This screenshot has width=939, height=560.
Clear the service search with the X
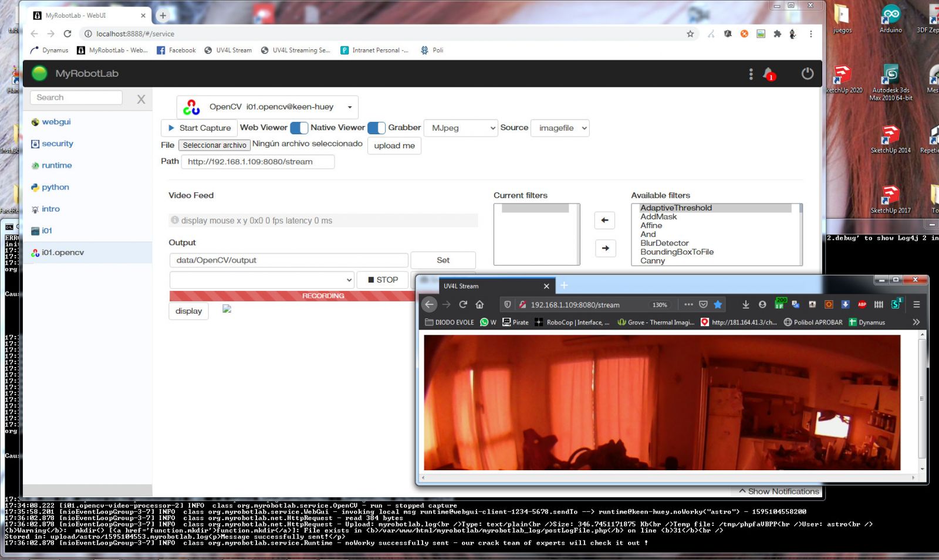click(x=141, y=99)
